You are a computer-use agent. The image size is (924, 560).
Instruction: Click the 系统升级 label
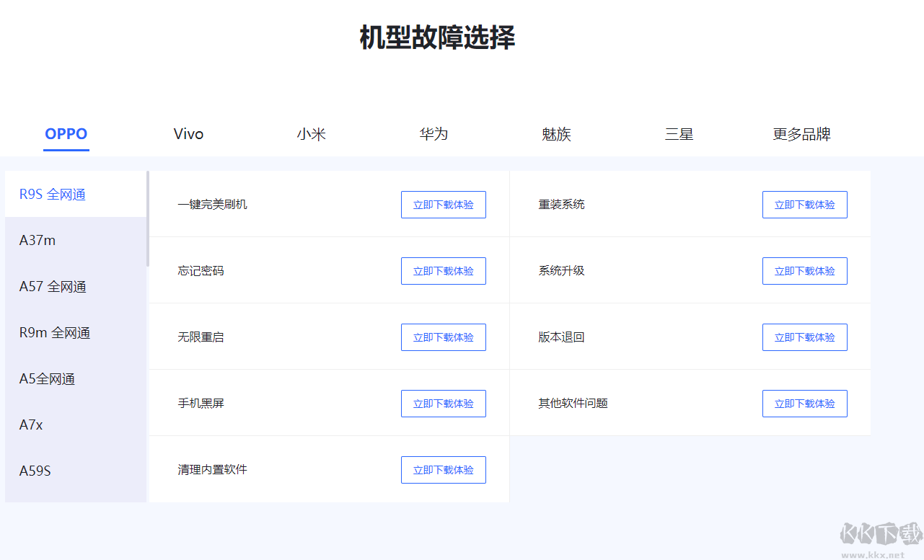click(x=561, y=271)
